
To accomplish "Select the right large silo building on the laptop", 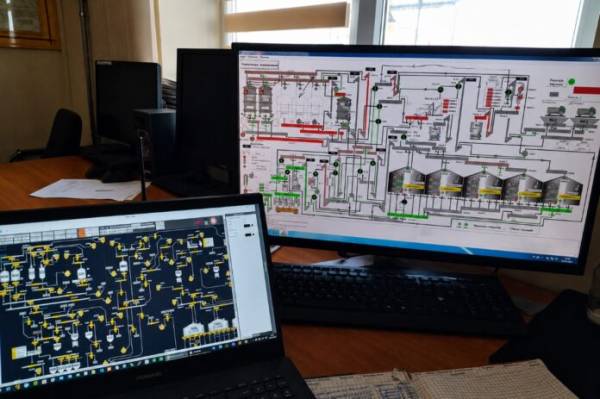I will (218, 326).
